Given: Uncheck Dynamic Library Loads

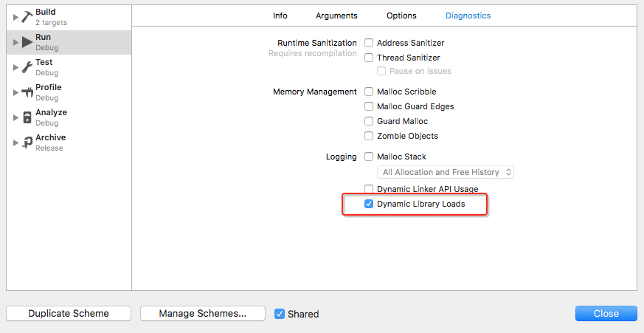Looking at the screenshot, I should [x=369, y=204].
